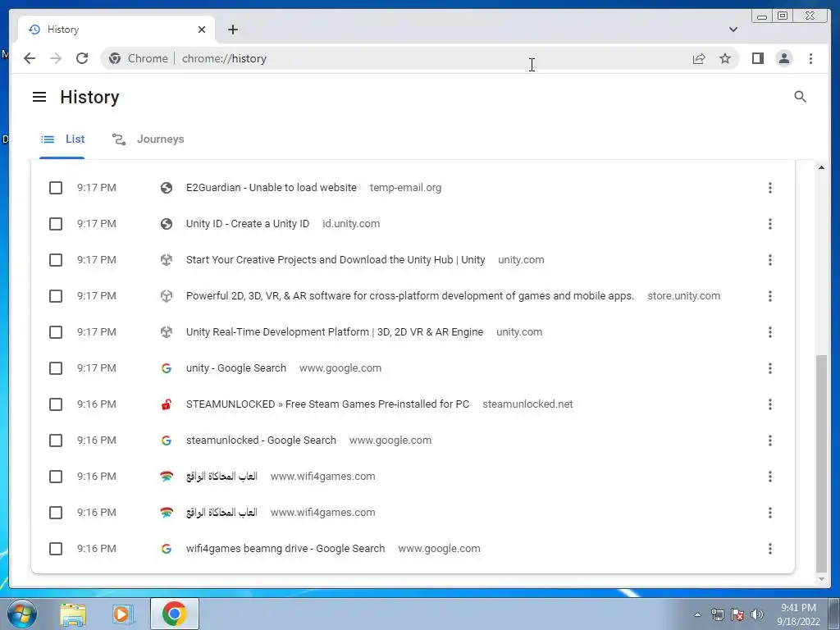The image size is (840, 630).
Task: Close the History tab
Action: click(202, 30)
